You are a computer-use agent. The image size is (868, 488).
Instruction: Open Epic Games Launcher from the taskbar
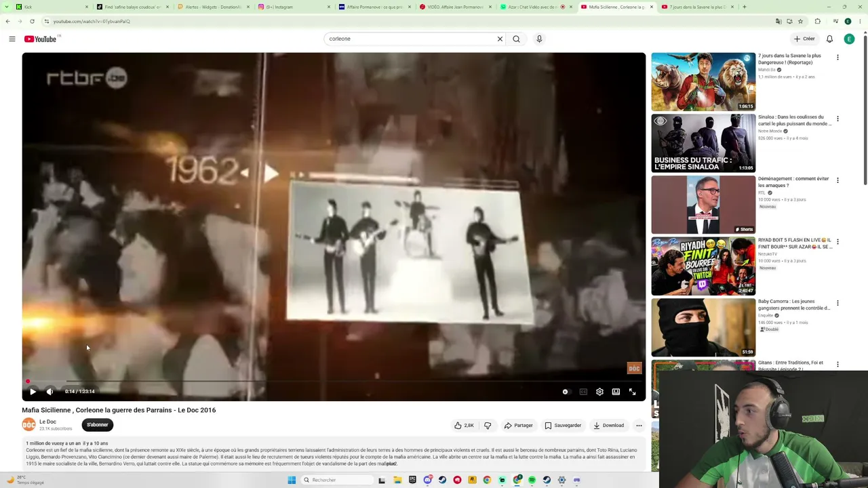[412, 480]
